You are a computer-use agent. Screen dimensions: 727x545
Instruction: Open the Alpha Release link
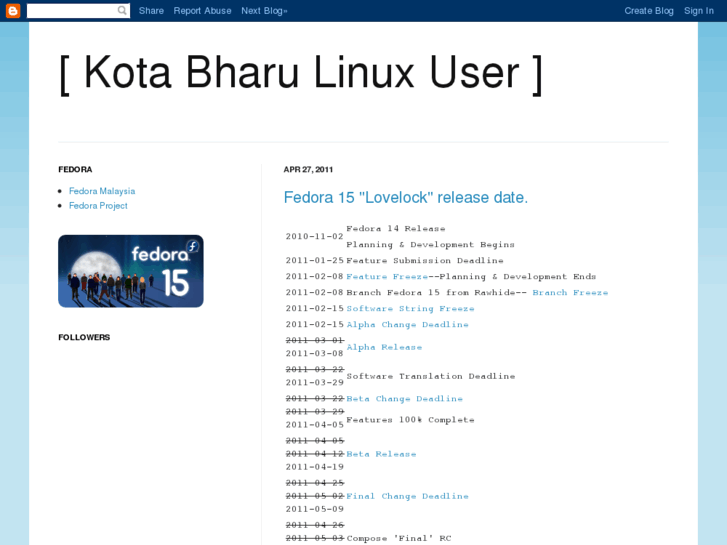tap(384, 347)
